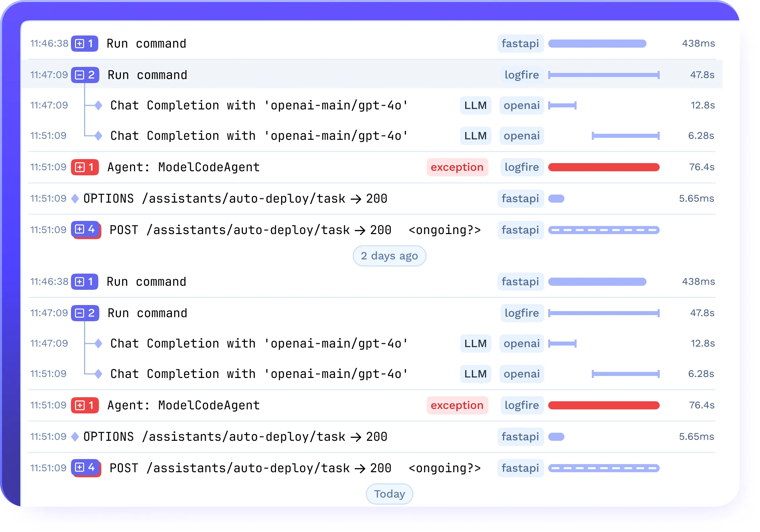
Task: Click the OPTIONS diamond icon above '2 days ago'
Action: pyautogui.click(x=75, y=199)
